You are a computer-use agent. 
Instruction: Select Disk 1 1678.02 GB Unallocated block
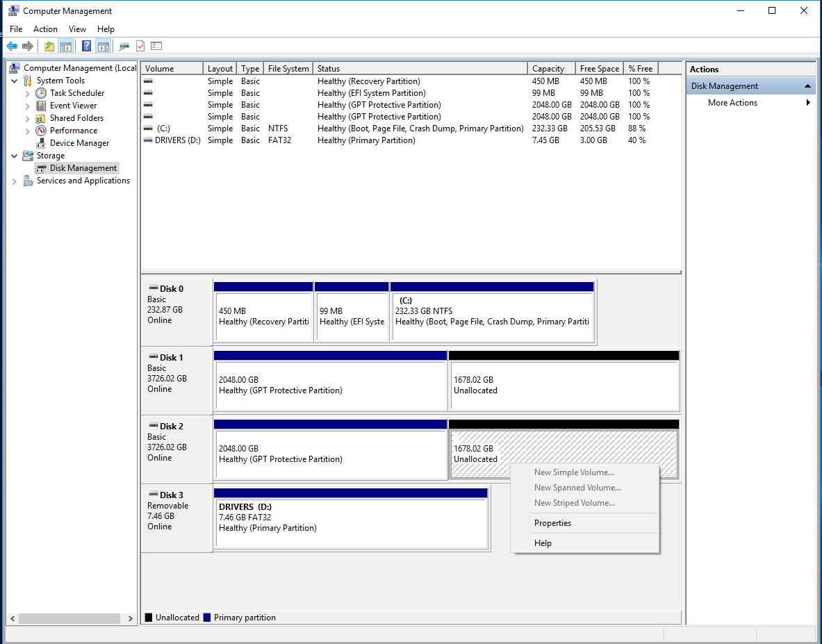pyautogui.click(x=564, y=381)
